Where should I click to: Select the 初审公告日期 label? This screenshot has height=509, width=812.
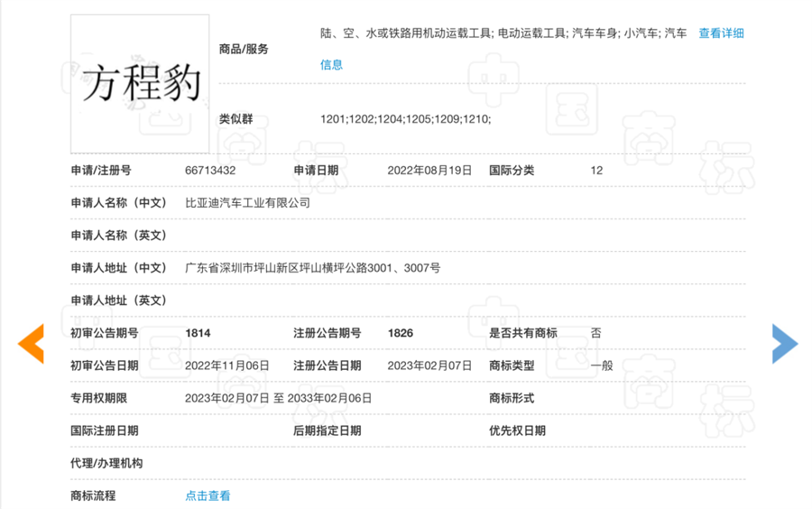coord(104,366)
